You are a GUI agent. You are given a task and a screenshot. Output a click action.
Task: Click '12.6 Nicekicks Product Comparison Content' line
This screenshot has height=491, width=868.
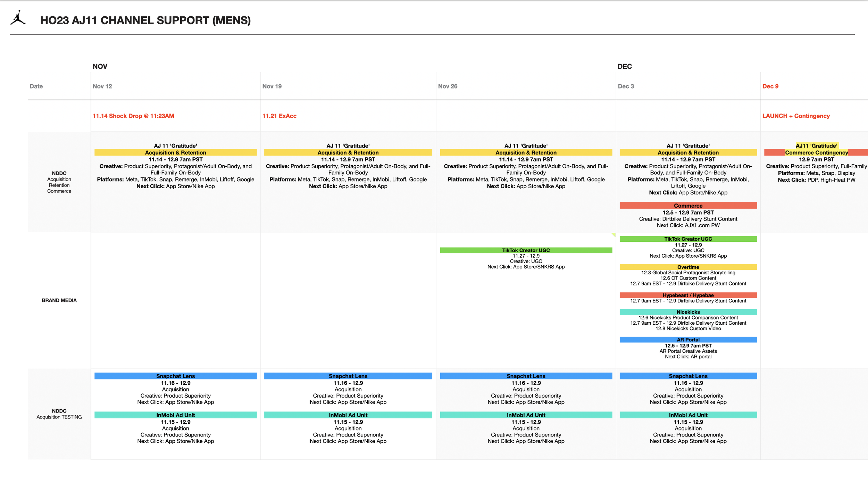(x=688, y=317)
